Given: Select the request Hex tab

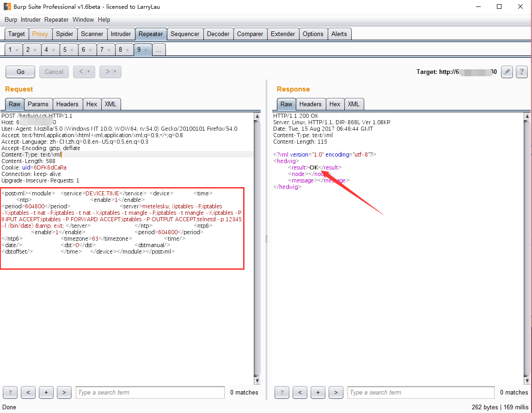Looking at the screenshot, I should pyautogui.click(x=92, y=104).
